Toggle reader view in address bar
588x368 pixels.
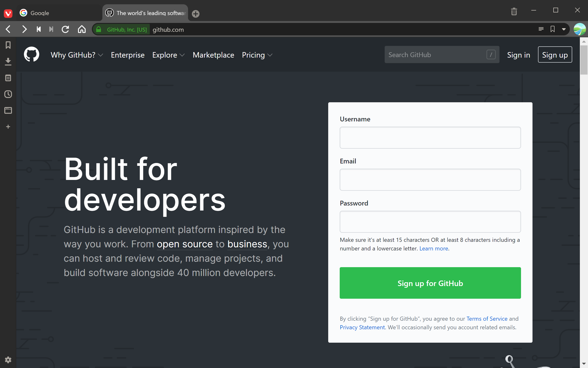pyautogui.click(x=541, y=29)
